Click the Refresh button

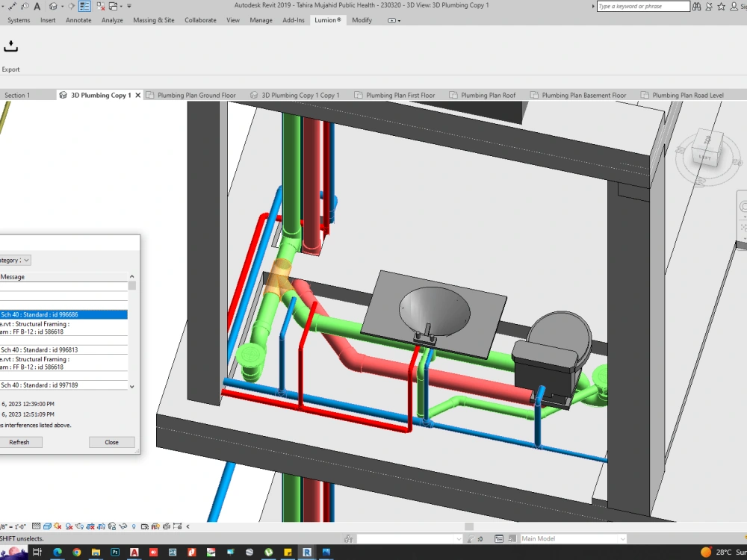tap(19, 442)
